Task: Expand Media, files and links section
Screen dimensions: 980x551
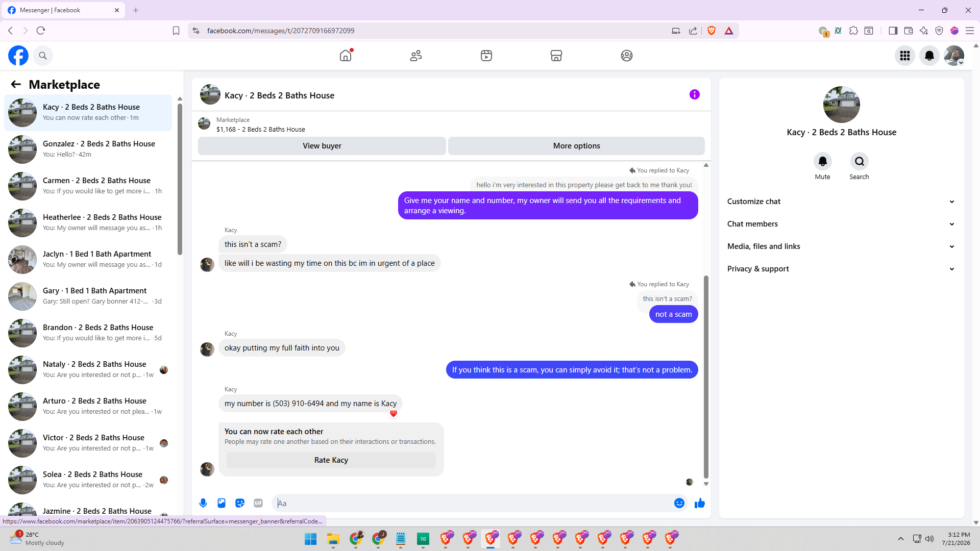Action: (x=841, y=246)
